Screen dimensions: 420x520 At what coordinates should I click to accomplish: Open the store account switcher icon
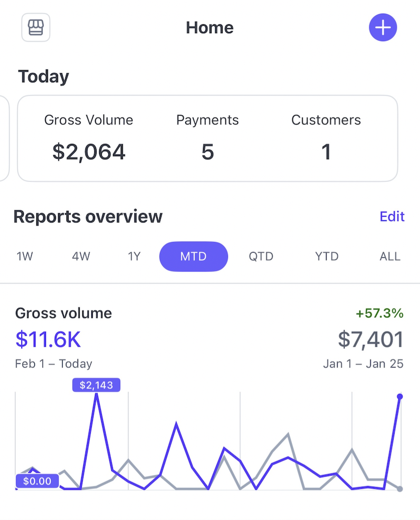coord(36,27)
